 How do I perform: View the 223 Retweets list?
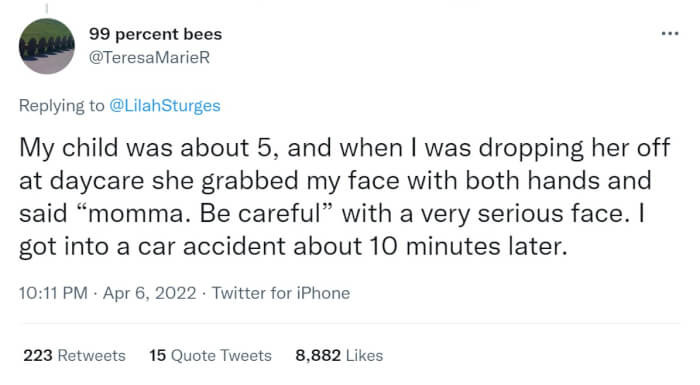pos(75,356)
